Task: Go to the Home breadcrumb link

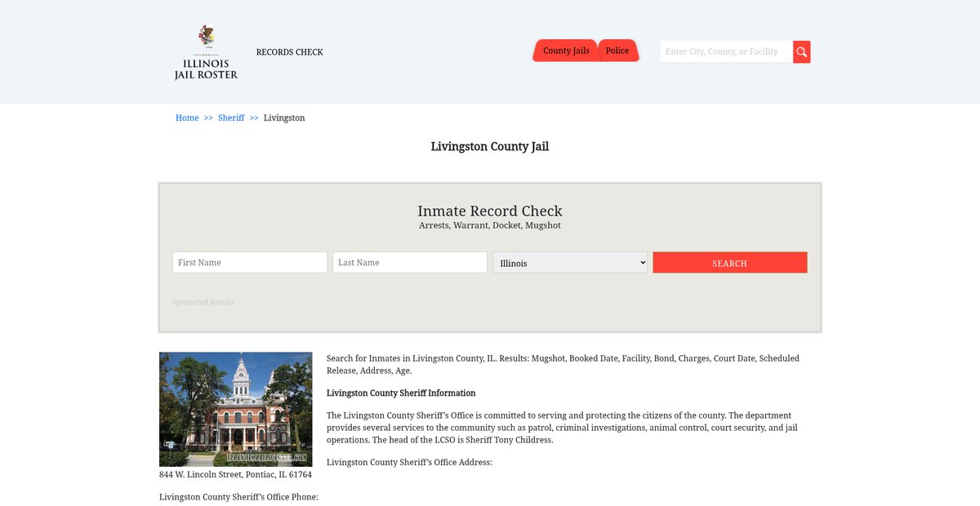Action: click(x=187, y=118)
